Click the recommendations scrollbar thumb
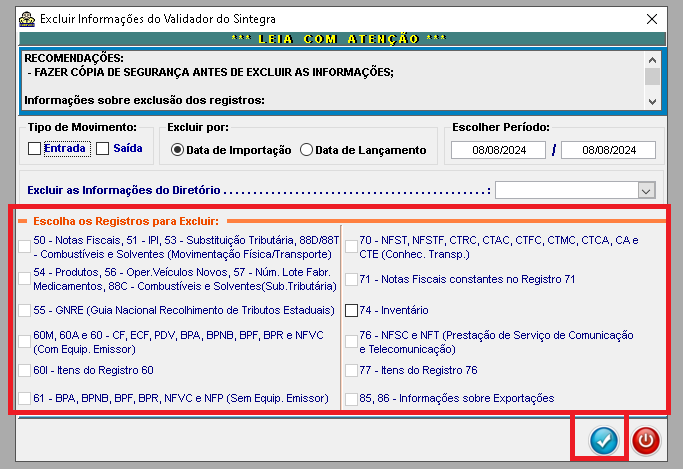 pos(652,76)
